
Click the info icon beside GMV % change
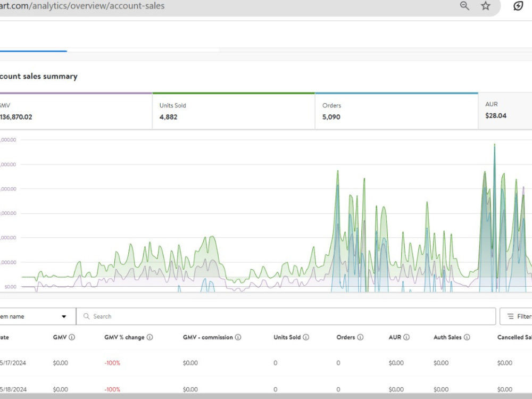[x=149, y=337]
